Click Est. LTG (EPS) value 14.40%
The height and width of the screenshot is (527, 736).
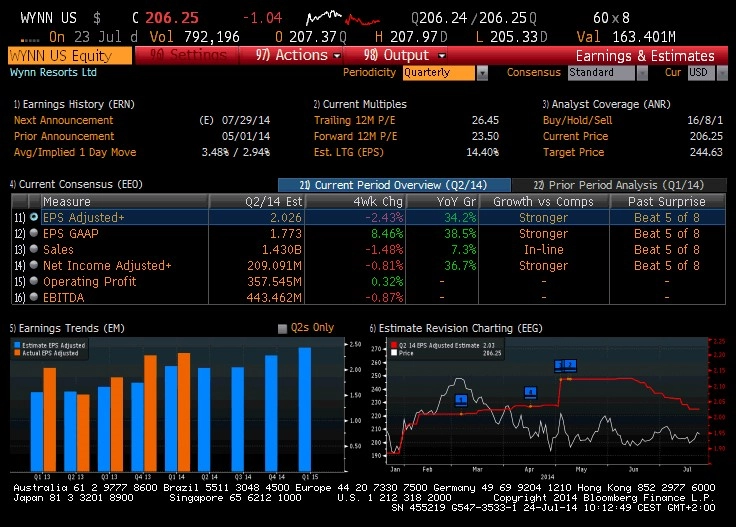(x=483, y=152)
